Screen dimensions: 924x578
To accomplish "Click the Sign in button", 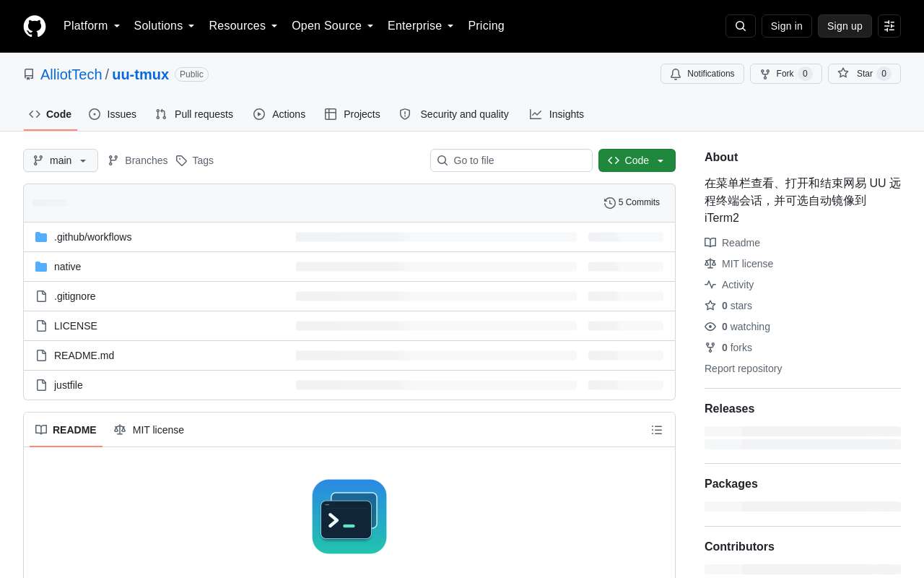I will pyautogui.click(x=787, y=26).
